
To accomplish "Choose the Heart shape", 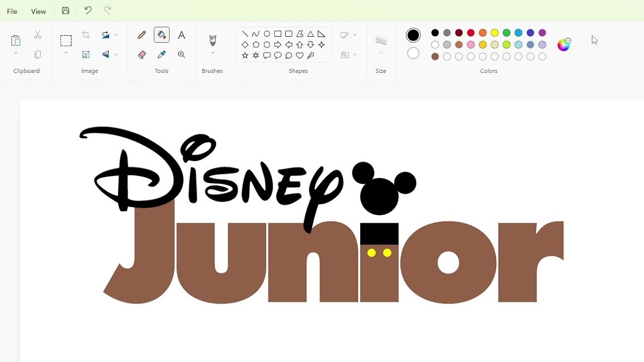I will tap(300, 55).
